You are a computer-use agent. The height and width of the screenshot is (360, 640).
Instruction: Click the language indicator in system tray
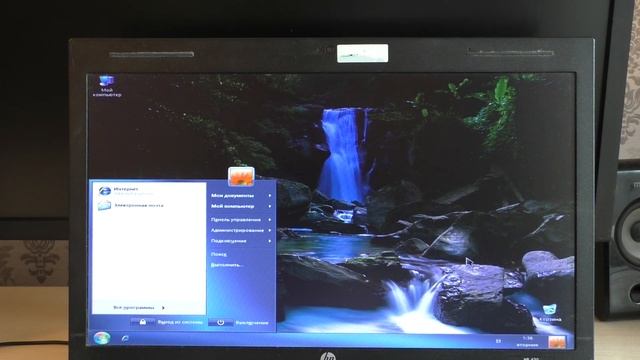coord(498,341)
